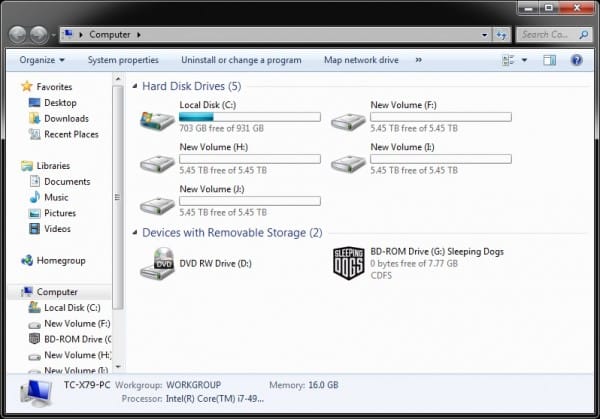The height and width of the screenshot is (419, 600).
Task: Select Local Disk (C:) in the sidebar tree
Action: [72, 308]
